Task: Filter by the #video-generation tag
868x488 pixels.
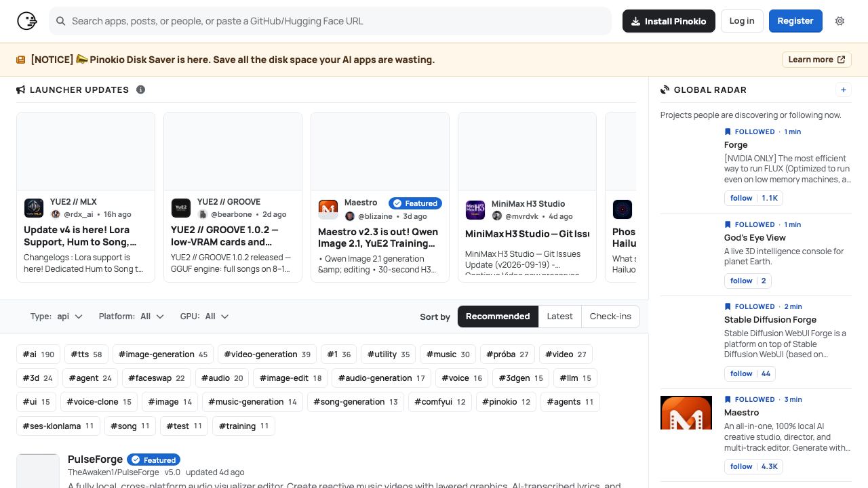Action: 267,354
